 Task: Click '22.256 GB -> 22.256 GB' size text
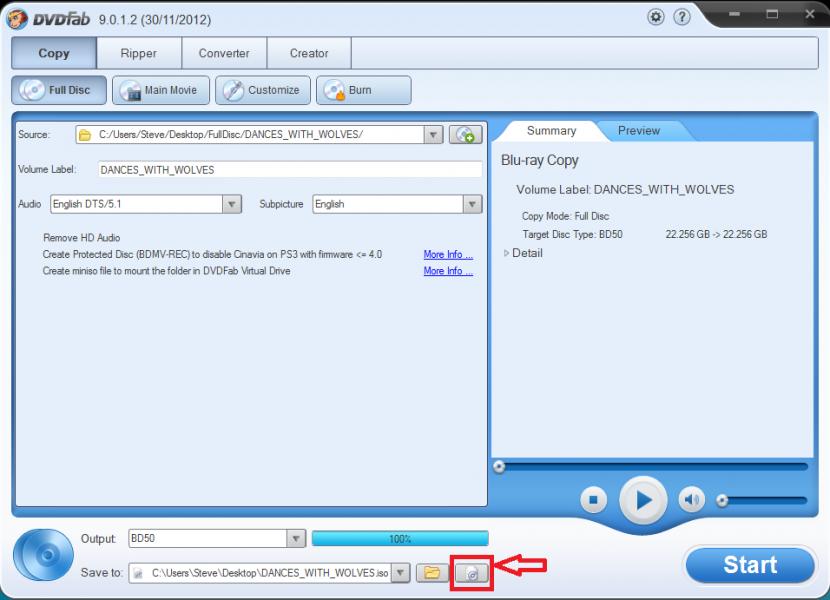point(716,234)
